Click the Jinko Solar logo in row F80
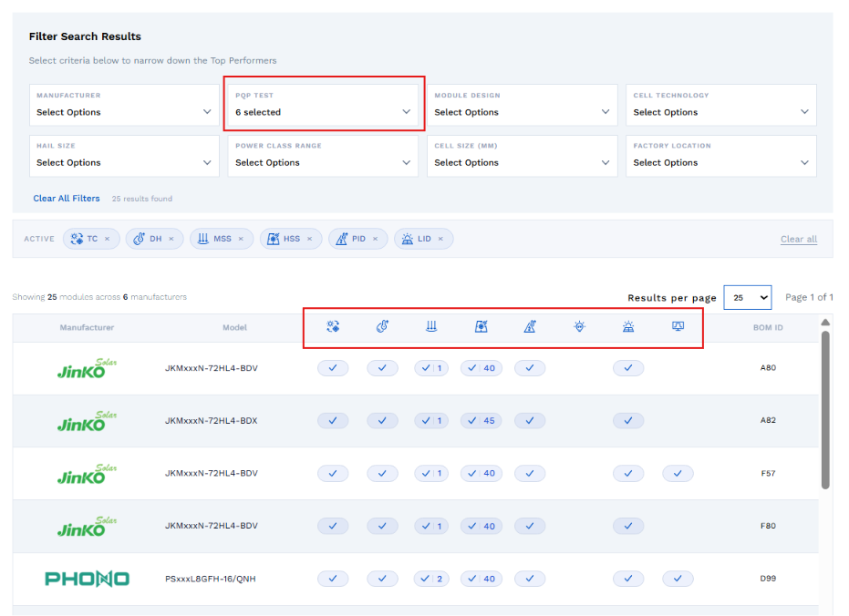The image size is (849, 616). pos(88,526)
